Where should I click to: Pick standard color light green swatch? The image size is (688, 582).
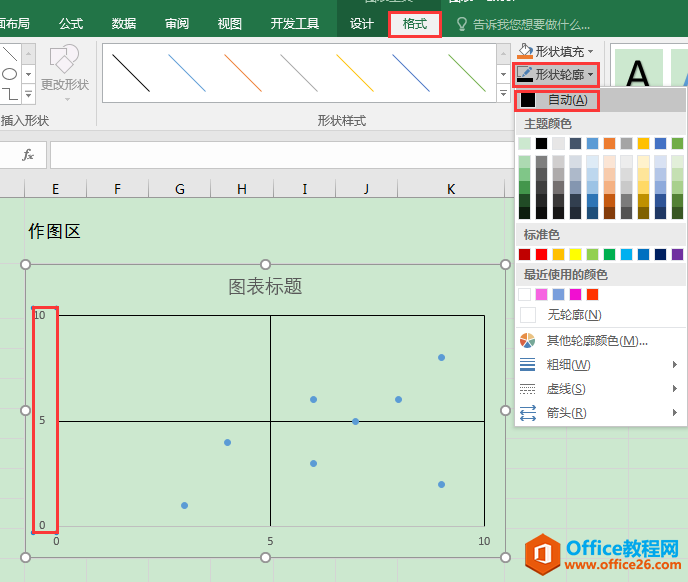pyautogui.click(x=592, y=255)
